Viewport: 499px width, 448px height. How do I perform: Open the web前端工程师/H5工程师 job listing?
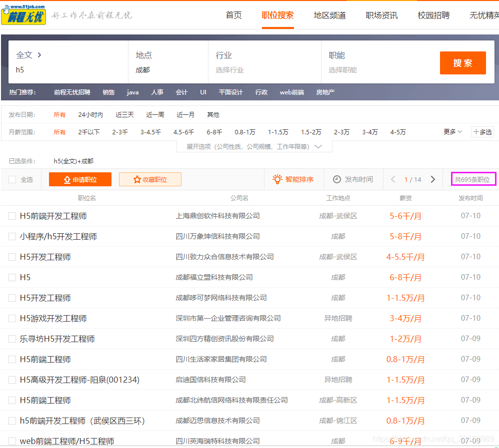tap(67, 442)
